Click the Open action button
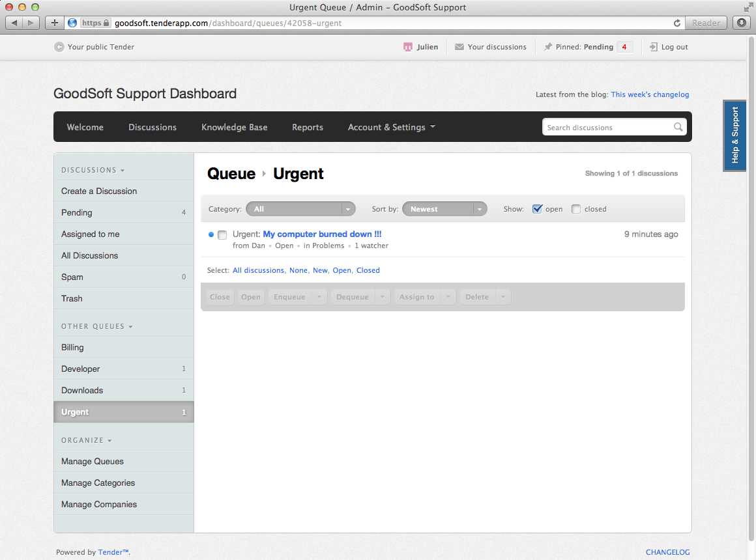756x560 pixels. (251, 297)
